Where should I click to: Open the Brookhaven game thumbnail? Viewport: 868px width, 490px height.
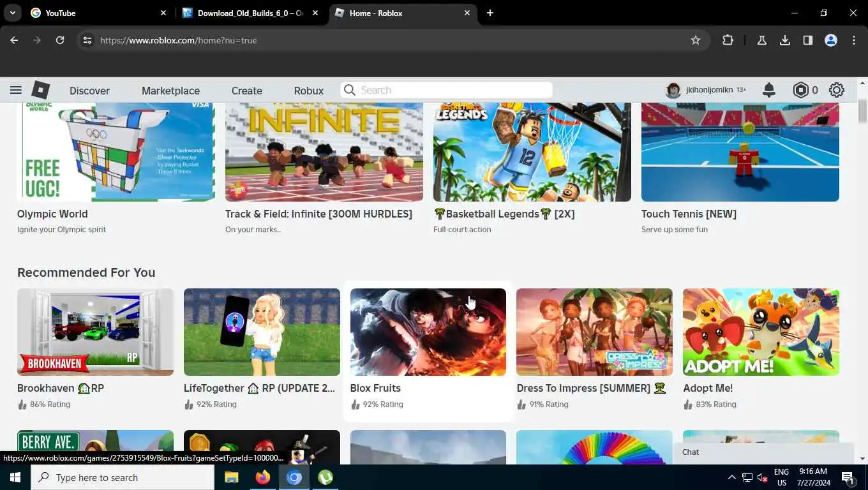95,332
